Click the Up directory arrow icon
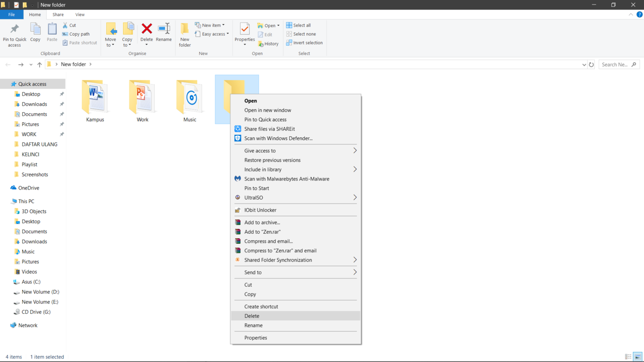Viewport: 644px width, 362px height. click(x=39, y=64)
